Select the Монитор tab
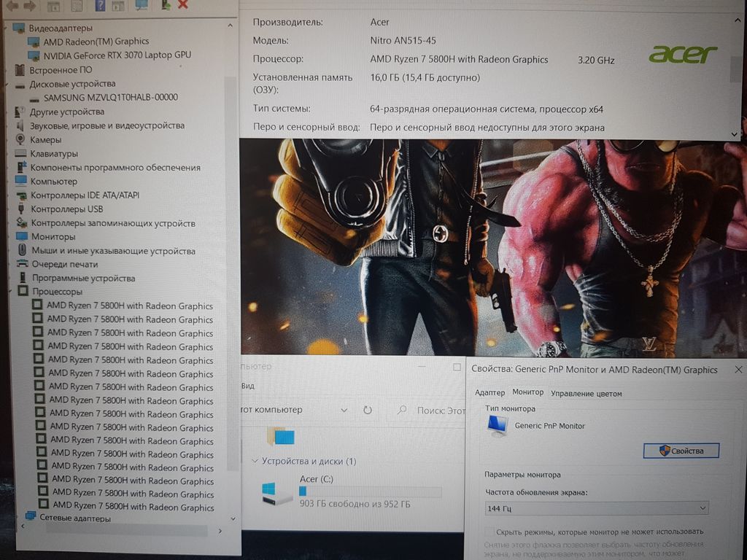Viewport: 747px width, 560px height. [x=528, y=392]
